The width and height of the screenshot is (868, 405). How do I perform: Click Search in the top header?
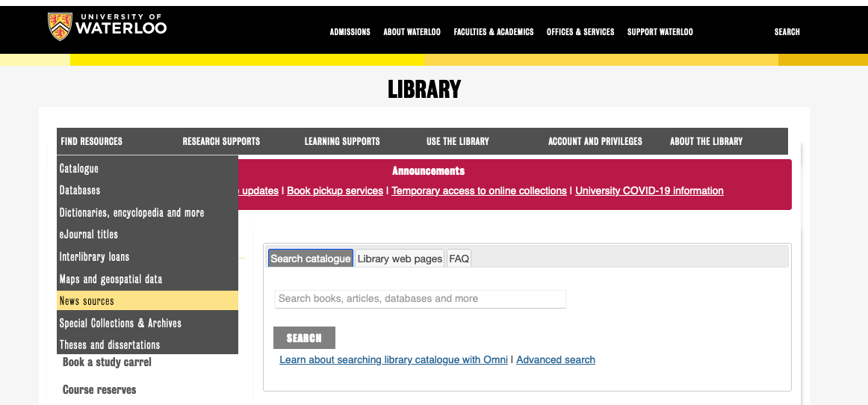[787, 32]
